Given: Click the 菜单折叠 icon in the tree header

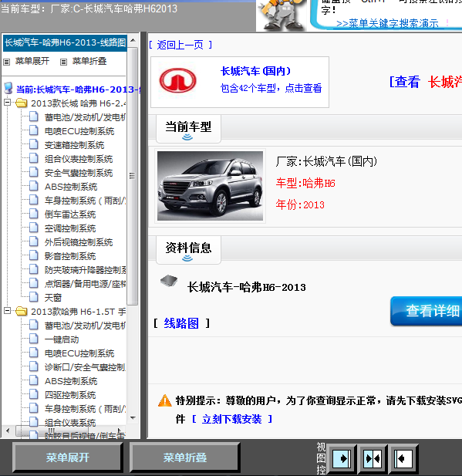Looking at the screenshot, I should pyautogui.click(x=63, y=62).
